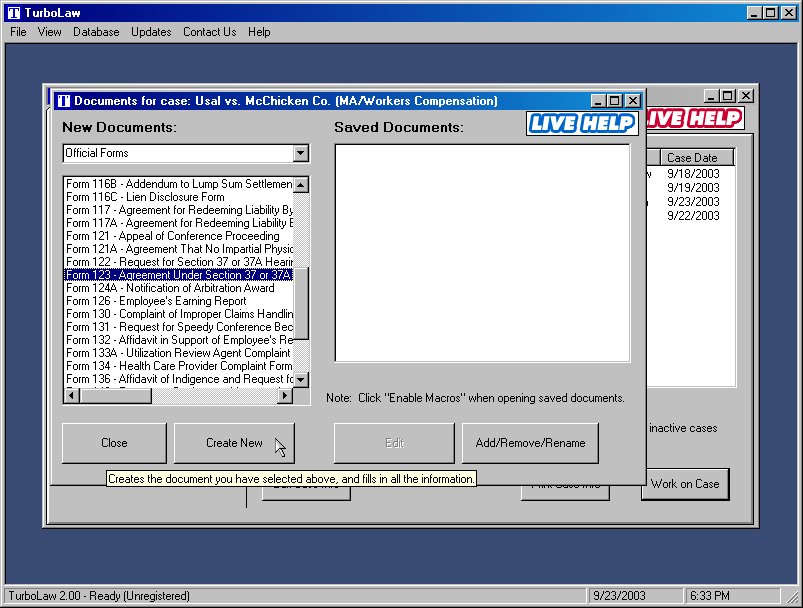This screenshot has height=608, width=803.
Task: Maximize the background case list window
Action: 728,96
